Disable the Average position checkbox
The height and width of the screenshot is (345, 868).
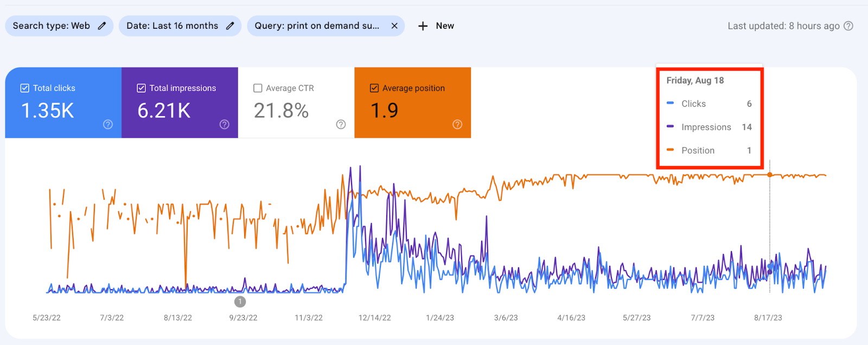pyautogui.click(x=374, y=88)
